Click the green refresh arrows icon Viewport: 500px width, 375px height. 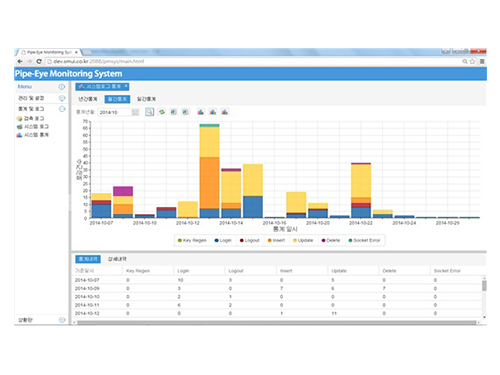[x=162, y=112]
